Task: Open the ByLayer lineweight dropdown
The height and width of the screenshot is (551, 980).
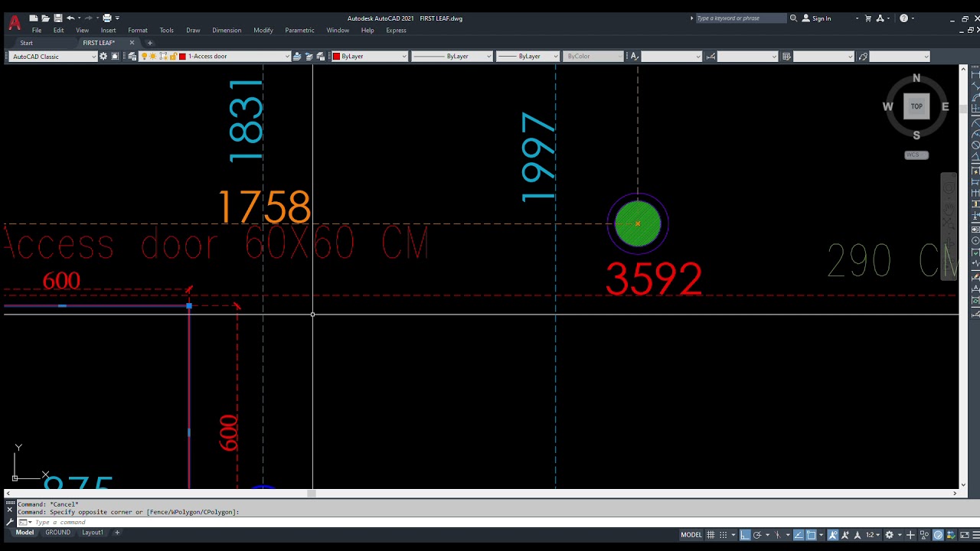Action: (x=528, y=56)
